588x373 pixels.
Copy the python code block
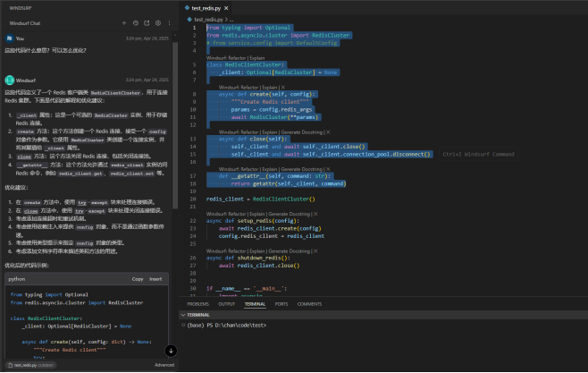[138, 279]
